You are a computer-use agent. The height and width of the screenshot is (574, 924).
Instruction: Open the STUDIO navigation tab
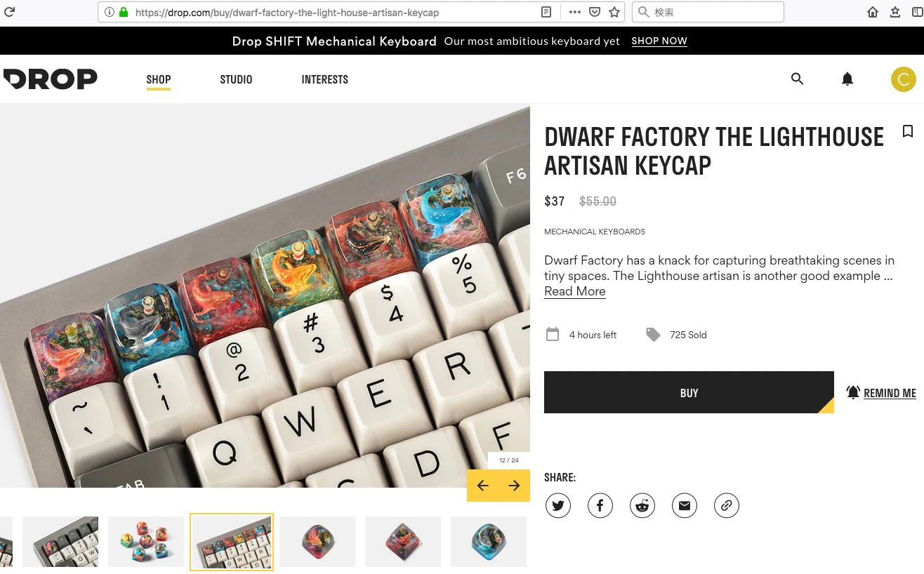pyautogui.click(x=236, y=79)
